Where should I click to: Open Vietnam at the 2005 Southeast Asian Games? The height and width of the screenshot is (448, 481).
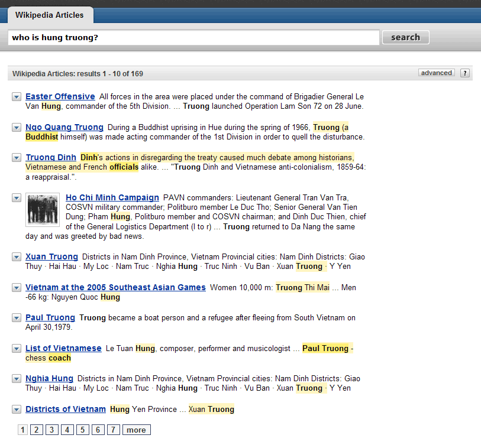click(x=115, y=287)
